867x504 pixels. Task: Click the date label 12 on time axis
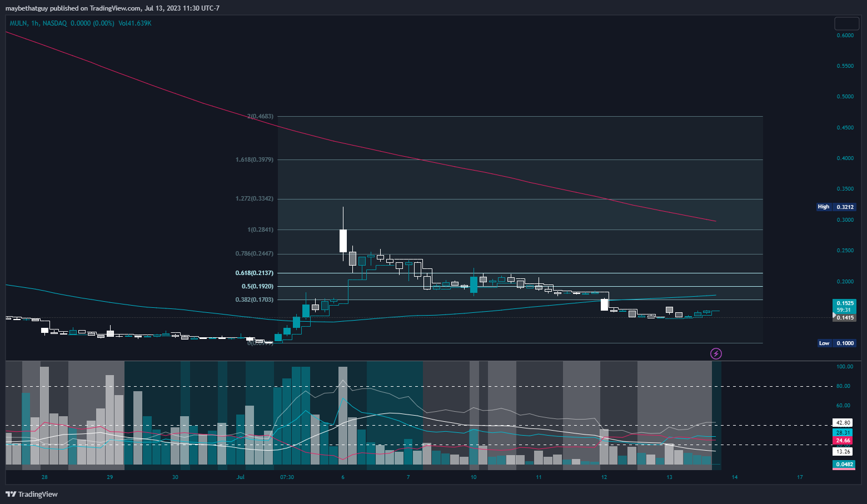click(x=604, y=477)
